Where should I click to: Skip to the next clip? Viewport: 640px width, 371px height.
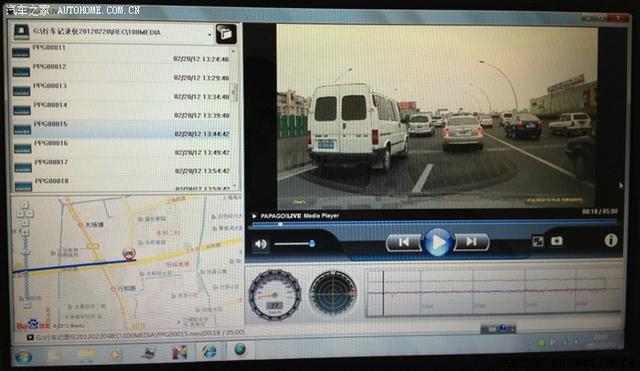coord(471,242)
